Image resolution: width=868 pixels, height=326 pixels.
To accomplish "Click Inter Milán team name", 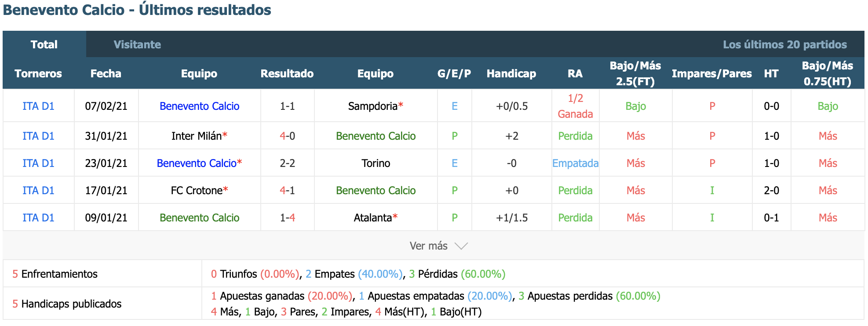I will [x=197, y=136].
